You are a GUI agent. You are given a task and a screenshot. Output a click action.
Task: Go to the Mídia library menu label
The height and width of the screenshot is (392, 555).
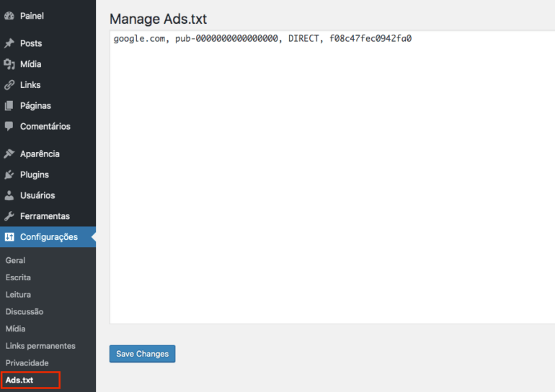31,64
